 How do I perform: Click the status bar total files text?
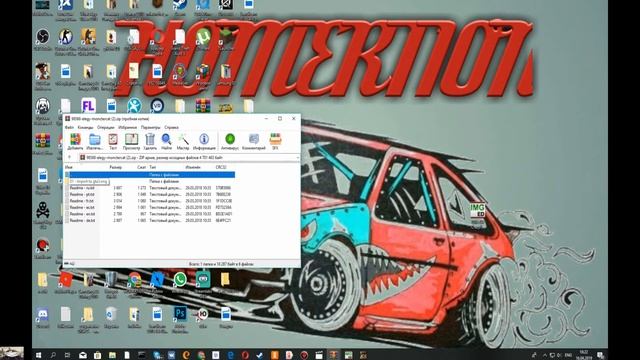221,264
